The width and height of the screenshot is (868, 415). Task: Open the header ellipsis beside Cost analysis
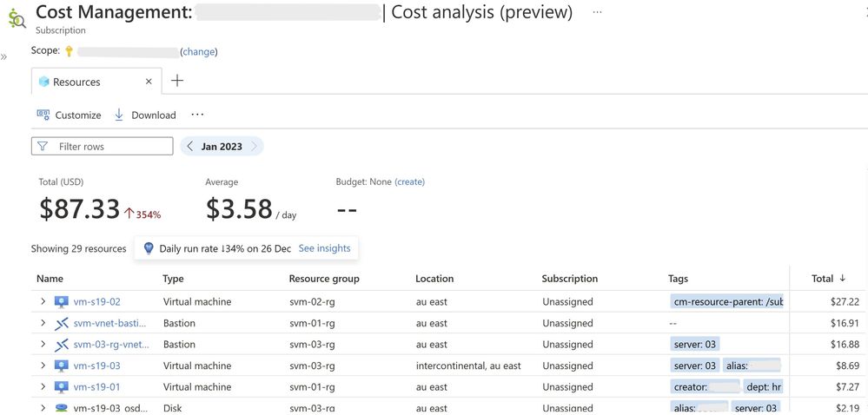tap(597, 12)
